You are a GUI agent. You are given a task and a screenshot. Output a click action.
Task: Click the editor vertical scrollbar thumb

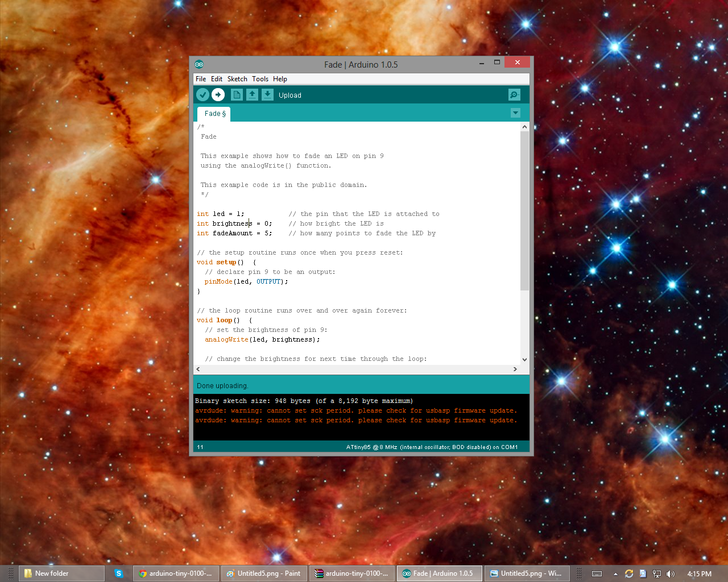click(x=524, y=210)
